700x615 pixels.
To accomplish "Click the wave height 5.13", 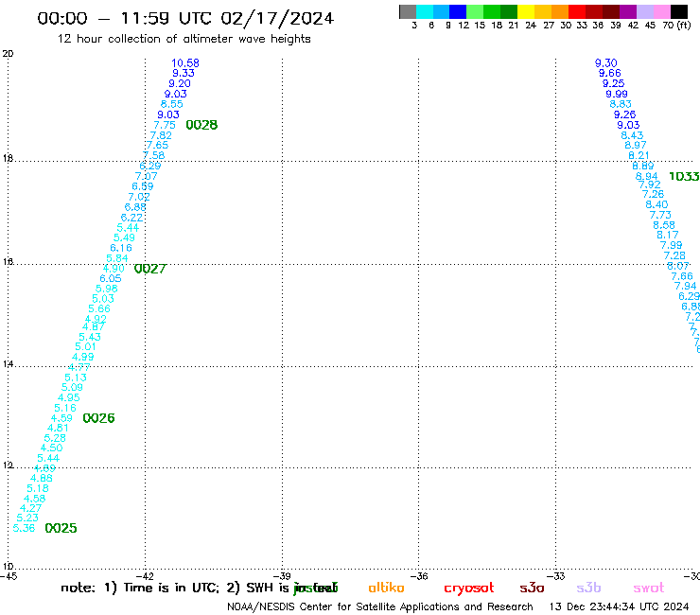I will [x=76, y=378].
